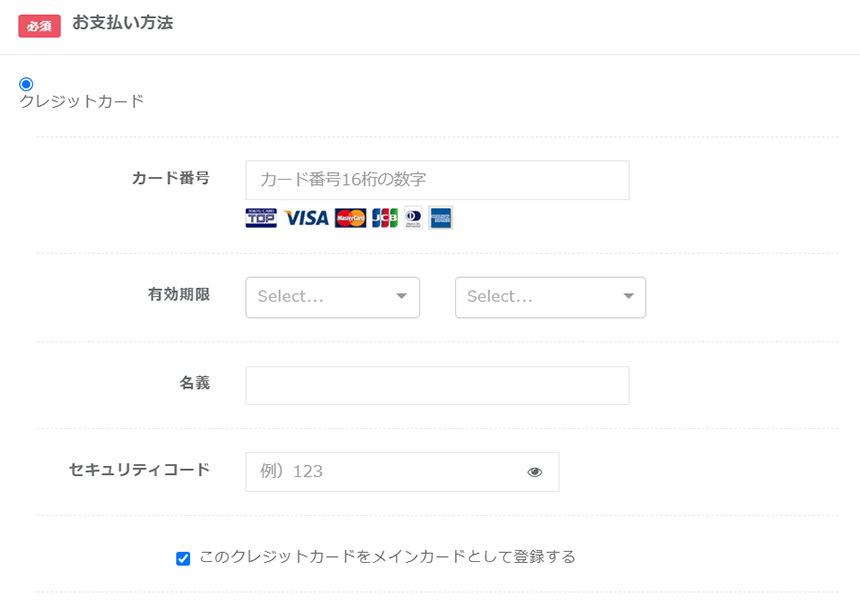Toggle security code visibility eye icon

coord(535,472)
